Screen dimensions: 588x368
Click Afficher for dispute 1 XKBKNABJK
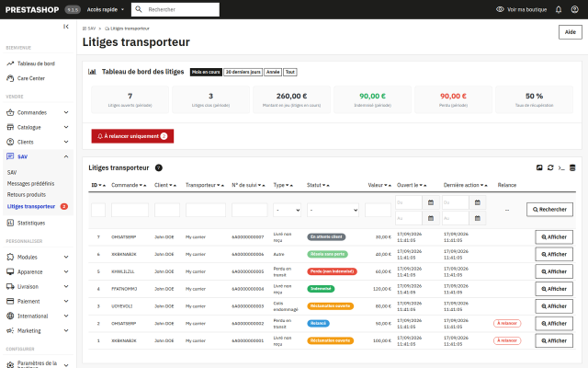(554, 340)
